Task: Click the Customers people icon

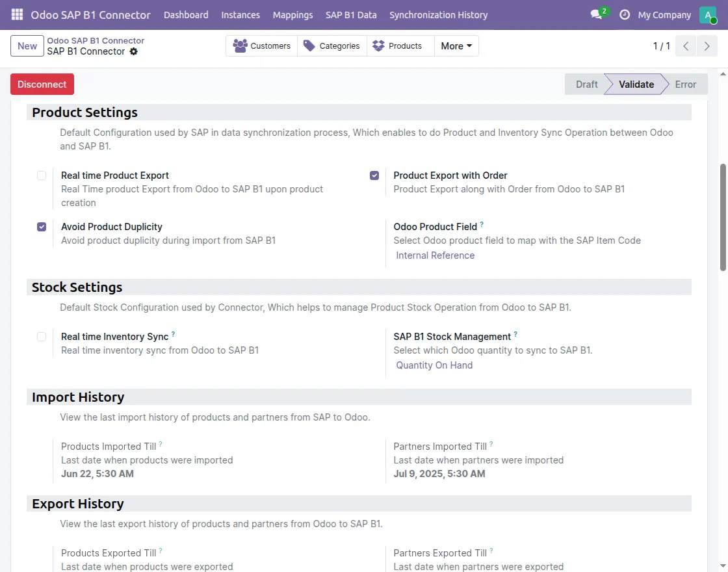Action: click(240, 45)
